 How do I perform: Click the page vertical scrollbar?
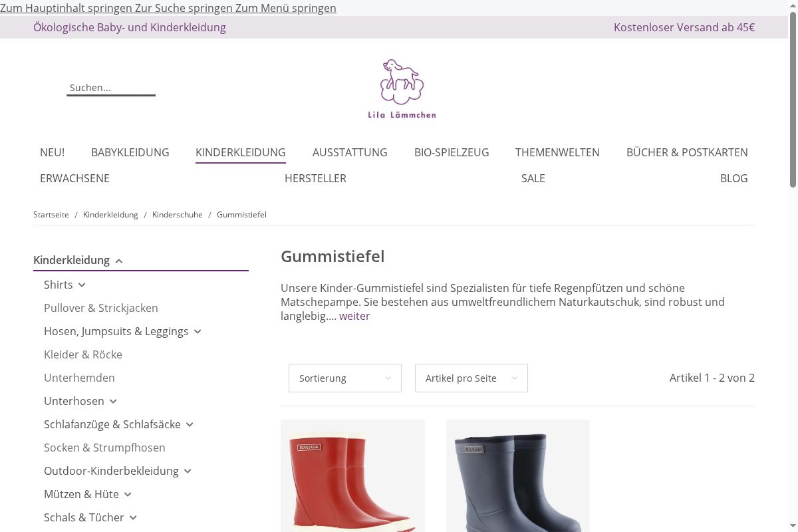point(793,266)
